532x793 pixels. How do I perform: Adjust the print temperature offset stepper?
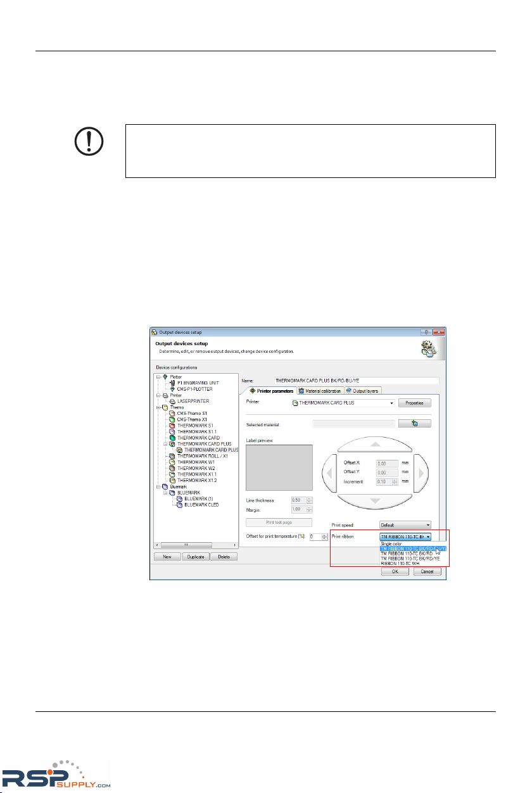point(326,536)
